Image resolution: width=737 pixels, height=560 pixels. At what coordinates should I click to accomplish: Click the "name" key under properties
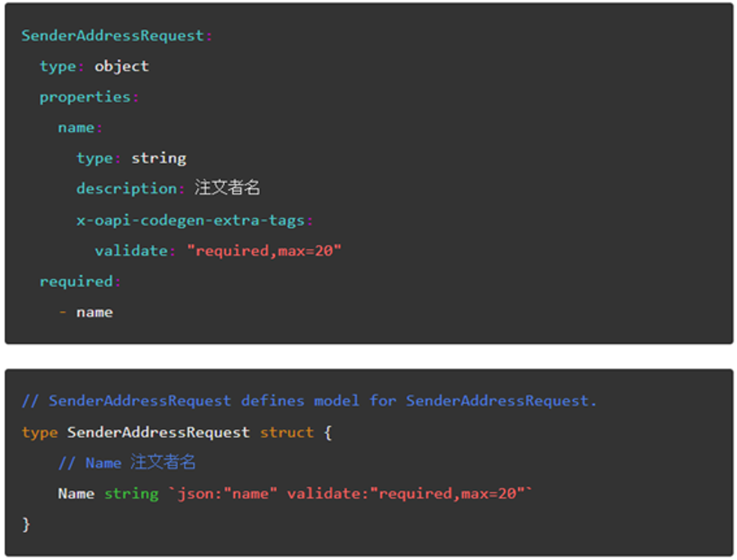point(76,128)
